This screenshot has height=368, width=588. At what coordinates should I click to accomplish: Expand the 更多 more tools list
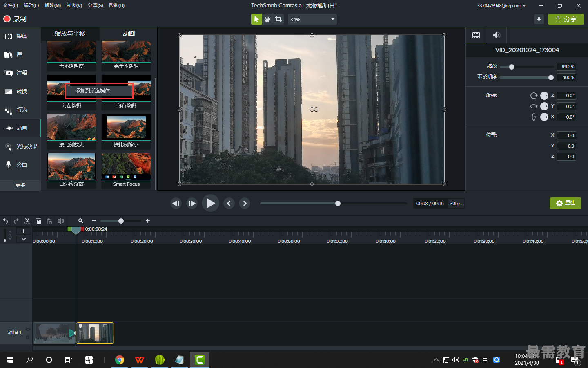(20, 185)
